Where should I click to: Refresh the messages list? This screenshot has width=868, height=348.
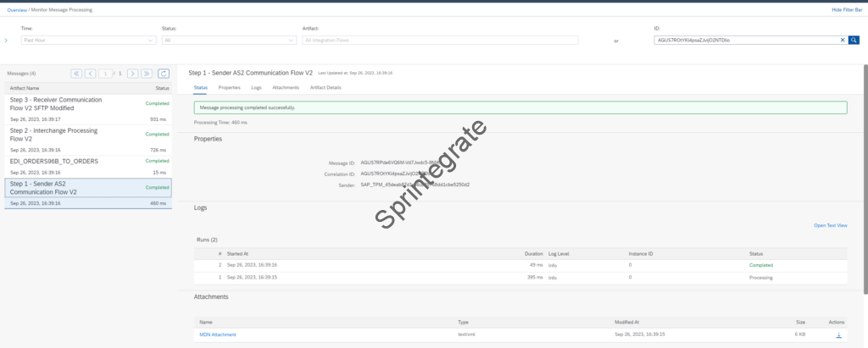click(x=164, y=74)
